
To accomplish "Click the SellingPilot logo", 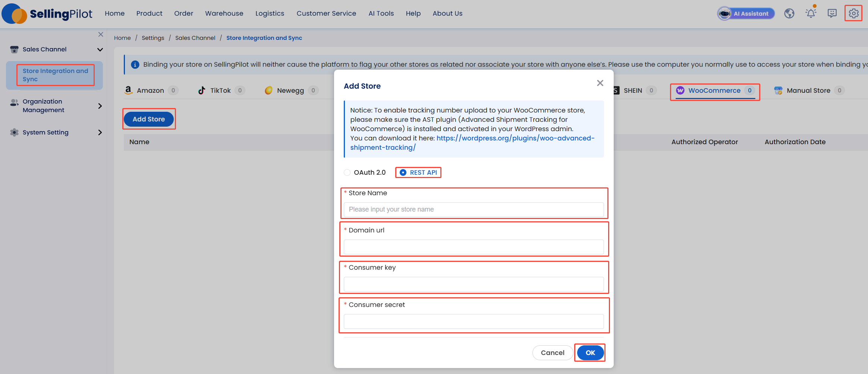I will click(47, 14).
